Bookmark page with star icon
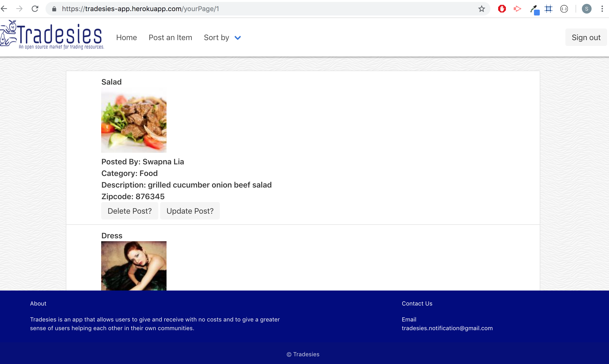Screen dimensions: 609x364 [481, 9]
